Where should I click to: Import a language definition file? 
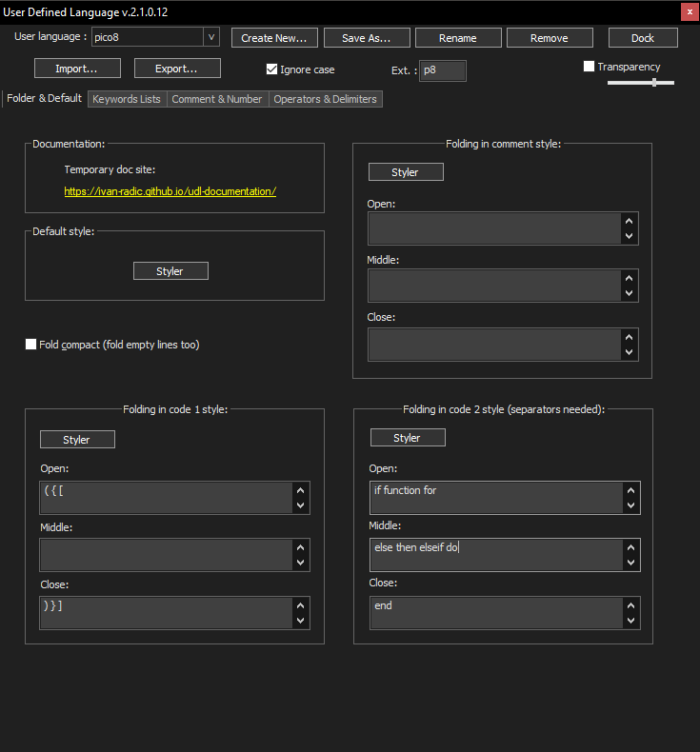[x=77, y=69]
